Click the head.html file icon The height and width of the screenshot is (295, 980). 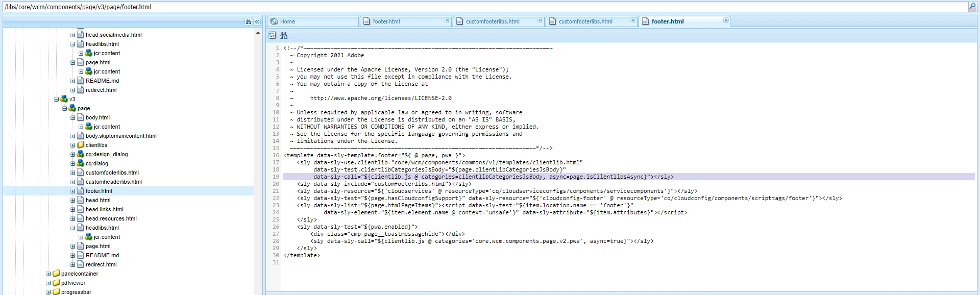(81, 200)
